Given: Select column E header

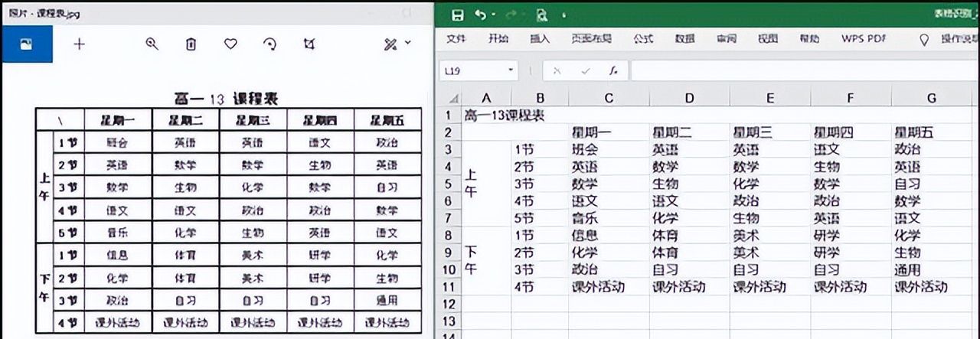Looking at the screenshot, I should click(x=770, y=98).
